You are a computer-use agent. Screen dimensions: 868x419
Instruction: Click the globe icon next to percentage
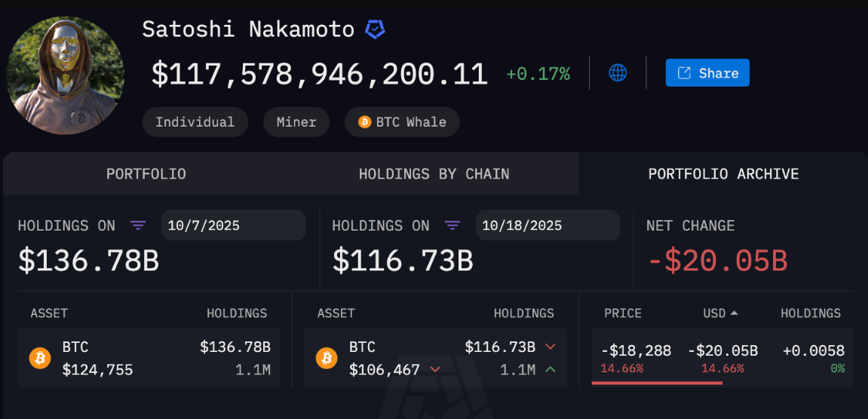(618, 73)
